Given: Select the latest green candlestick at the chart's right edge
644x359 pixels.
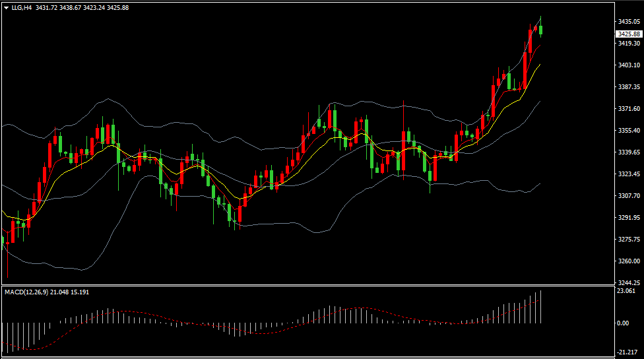Looking at the screenshot, I should tap(541, 30).
